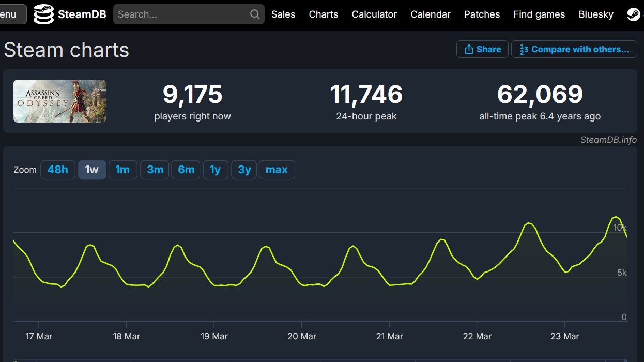Open Compare with others

pyautogui.click(x=574, y=49)
